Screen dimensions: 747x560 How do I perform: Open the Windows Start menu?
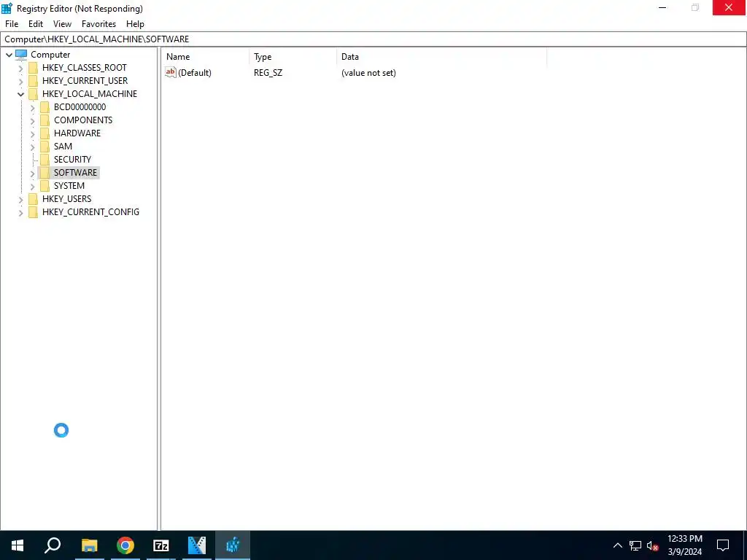point(18,545)
